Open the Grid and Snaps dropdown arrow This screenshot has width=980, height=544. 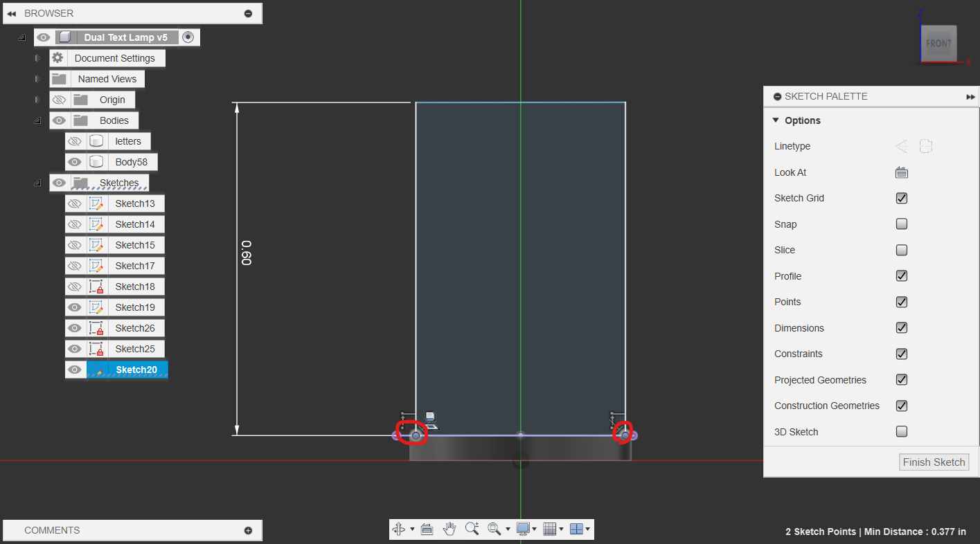[x=561, y=529]
